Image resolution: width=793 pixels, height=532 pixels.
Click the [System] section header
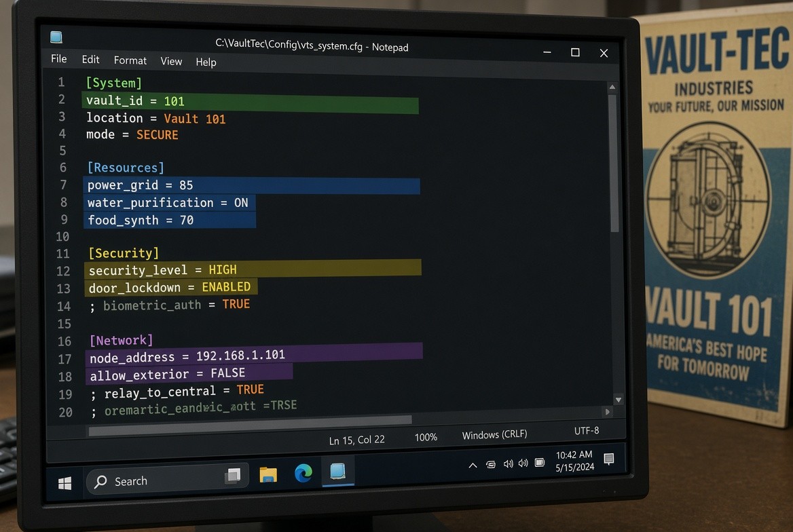pos(114,82)
